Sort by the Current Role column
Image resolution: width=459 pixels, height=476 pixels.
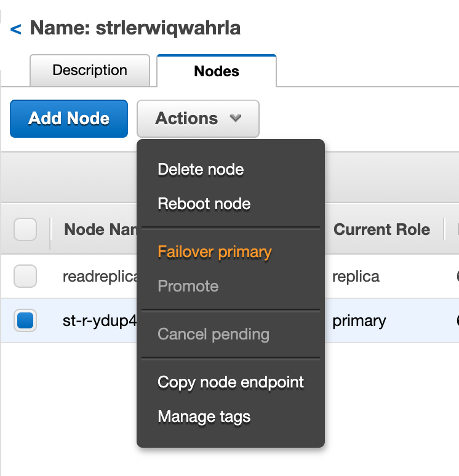[381, 230]
